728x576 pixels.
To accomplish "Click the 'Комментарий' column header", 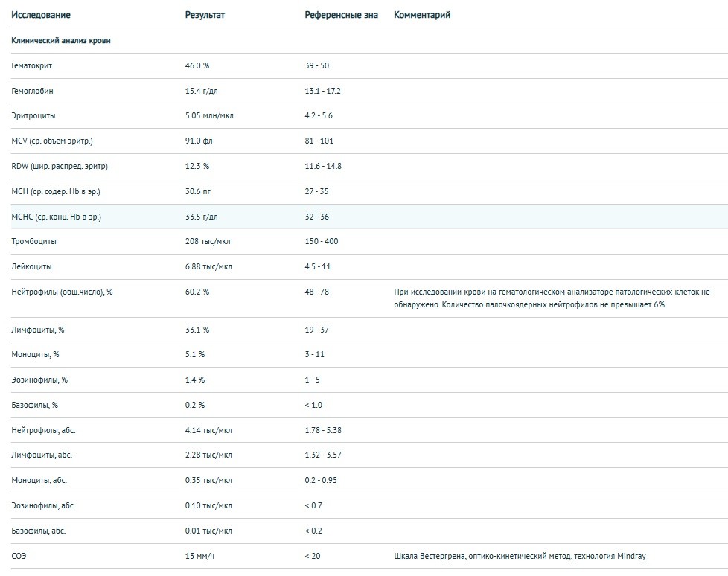I will click(421, 15).
